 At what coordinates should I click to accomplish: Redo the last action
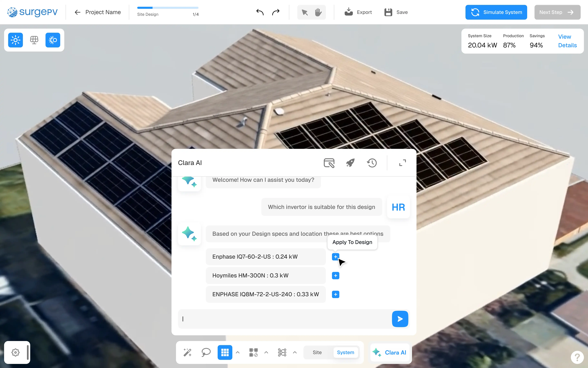(x=276, y=12)
